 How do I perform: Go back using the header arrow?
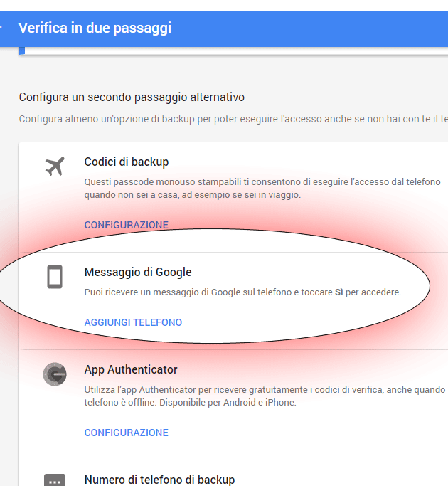(2, 28)
